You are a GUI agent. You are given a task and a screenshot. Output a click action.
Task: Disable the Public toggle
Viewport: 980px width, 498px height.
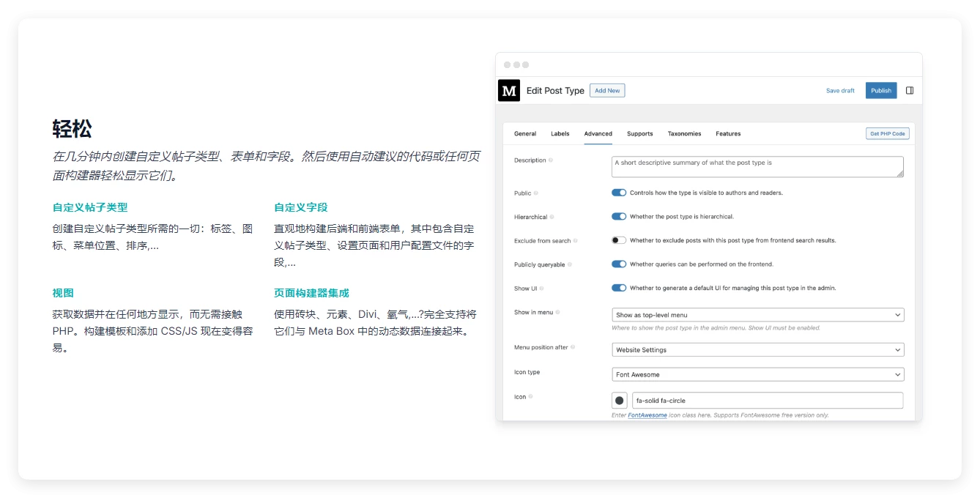617,193
